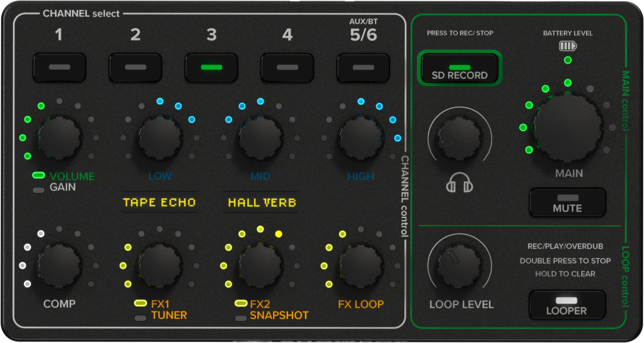Toggle the GAIN indicator pill
The height and width of the screenshot is (343, 644).
39,190
